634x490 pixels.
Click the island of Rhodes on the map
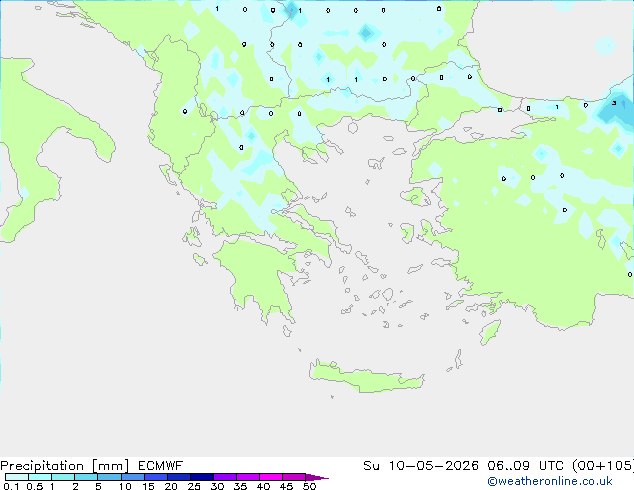click(x=490, y=332)
